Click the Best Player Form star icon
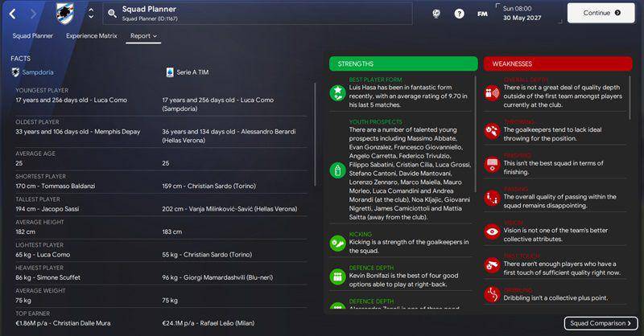The width and height of the screenshot is (644, 336). [337, 92]
